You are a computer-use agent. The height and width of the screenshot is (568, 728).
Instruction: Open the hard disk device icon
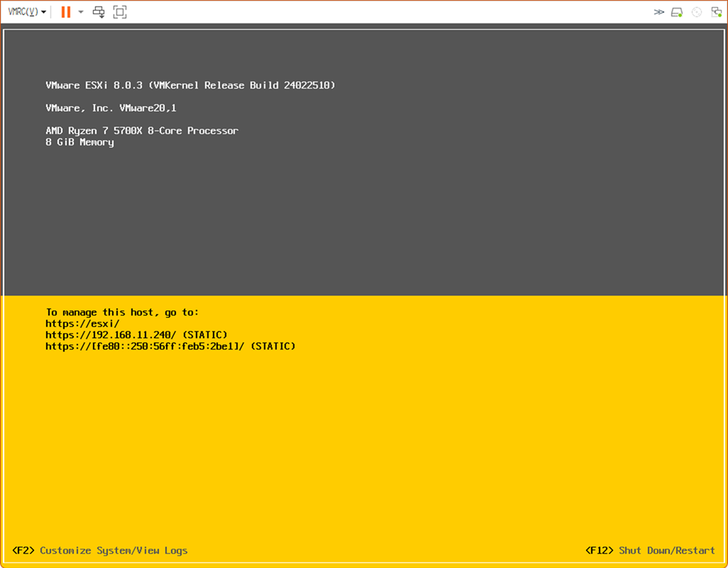pyautogui.click(x=677, y=12)
